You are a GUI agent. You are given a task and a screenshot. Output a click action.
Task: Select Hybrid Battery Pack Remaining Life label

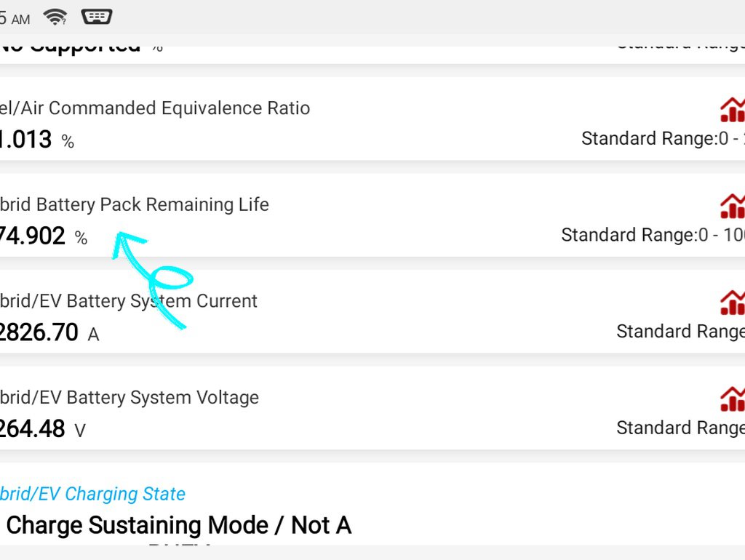(x=135, y=204)
